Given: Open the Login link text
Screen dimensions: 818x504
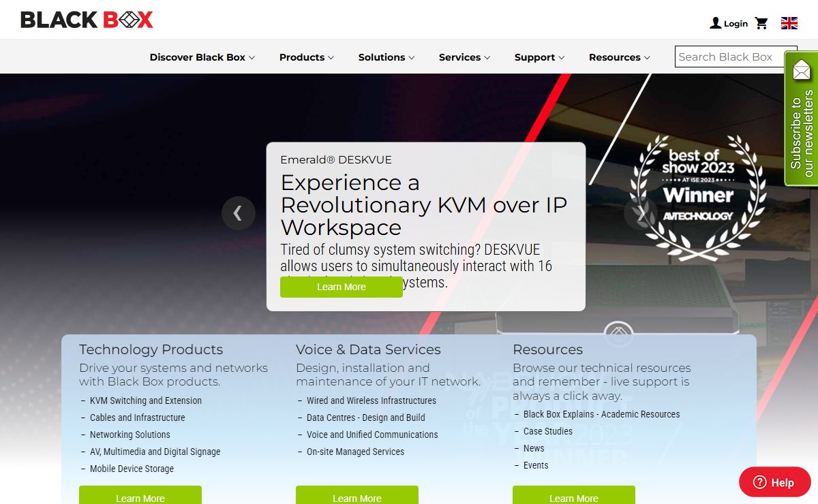Looking at the screenshot, I should [x=736, y=24].
